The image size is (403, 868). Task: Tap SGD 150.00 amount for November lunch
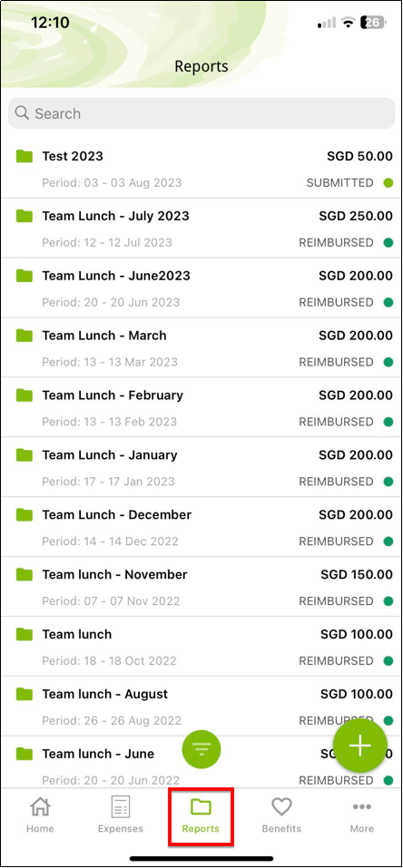coord(357,575)
